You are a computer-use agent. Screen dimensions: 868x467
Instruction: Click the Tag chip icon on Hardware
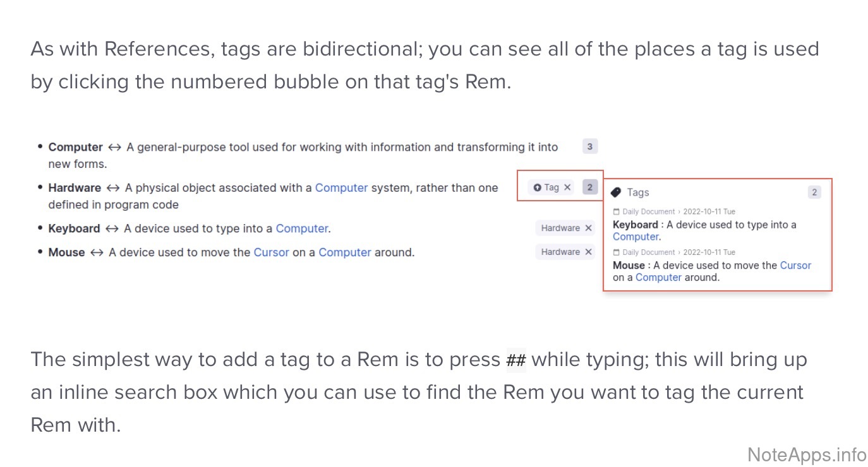(538, 187)
